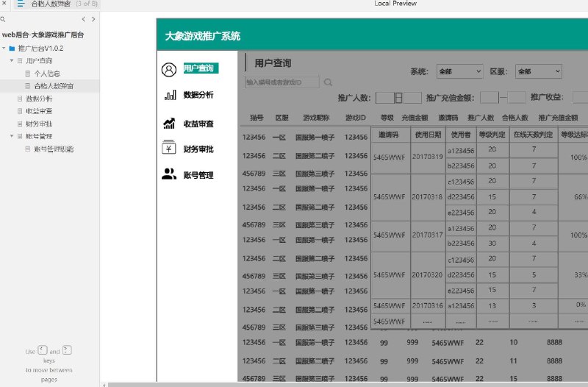The height and width of the screenshot is (387, 588).
Task: Click the 数据分析 bar chart icon
Action: 170,96
